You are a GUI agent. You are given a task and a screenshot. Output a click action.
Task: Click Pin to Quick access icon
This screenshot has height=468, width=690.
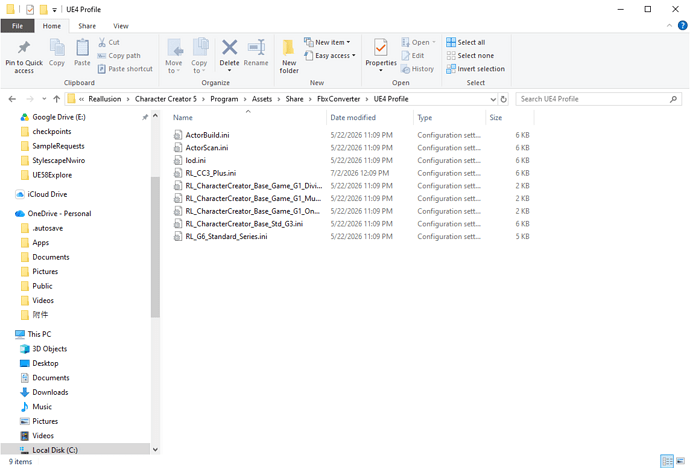tap(24, 48)
